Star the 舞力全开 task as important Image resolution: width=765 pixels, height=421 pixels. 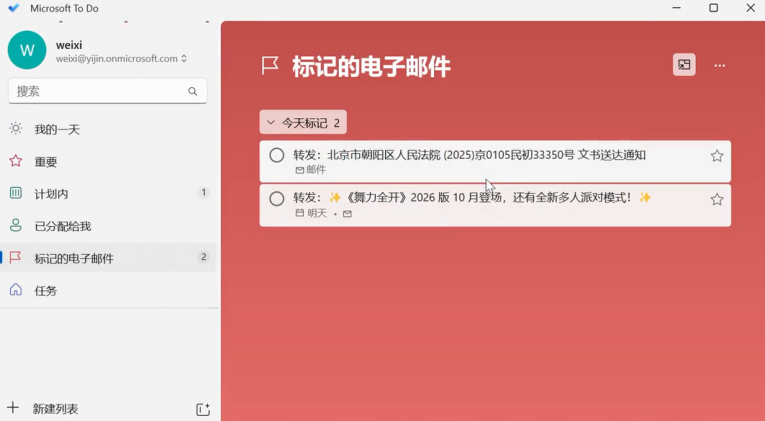716,200
